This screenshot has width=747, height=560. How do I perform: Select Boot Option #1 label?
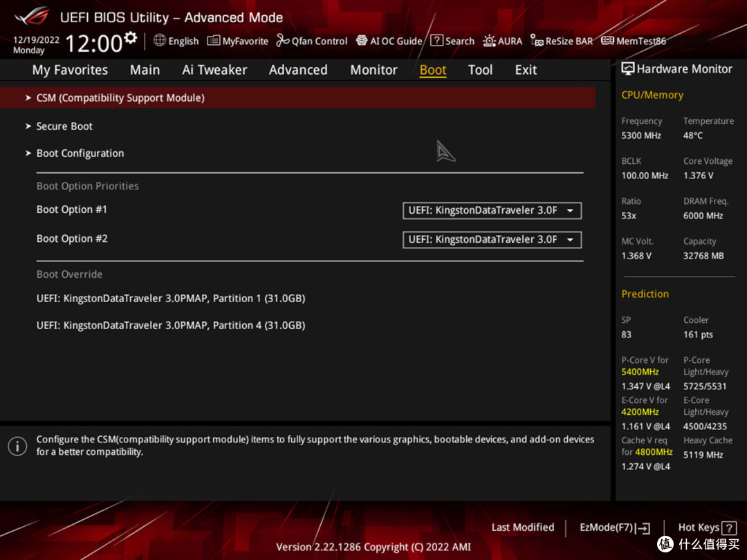tap(72, 209)
